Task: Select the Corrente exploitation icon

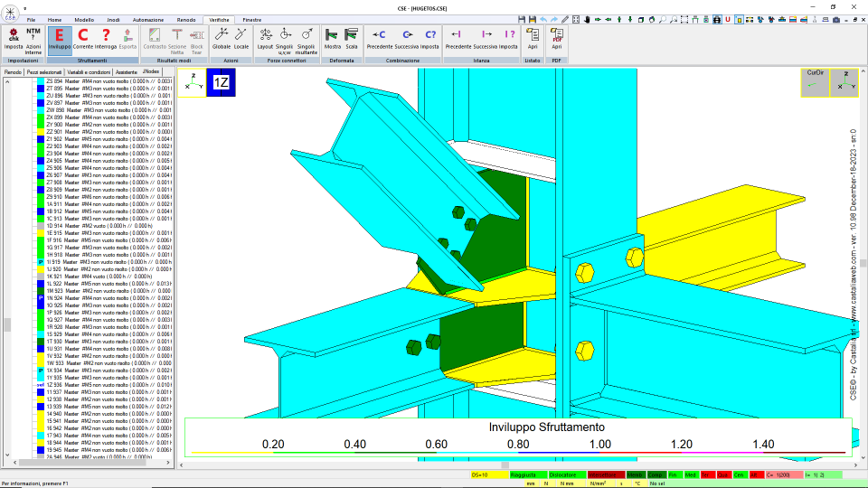Action: [83, 39]
